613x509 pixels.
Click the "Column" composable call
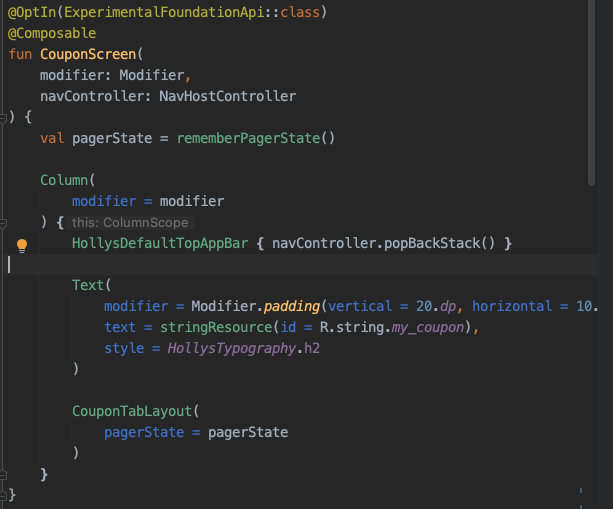click(64, 180)
